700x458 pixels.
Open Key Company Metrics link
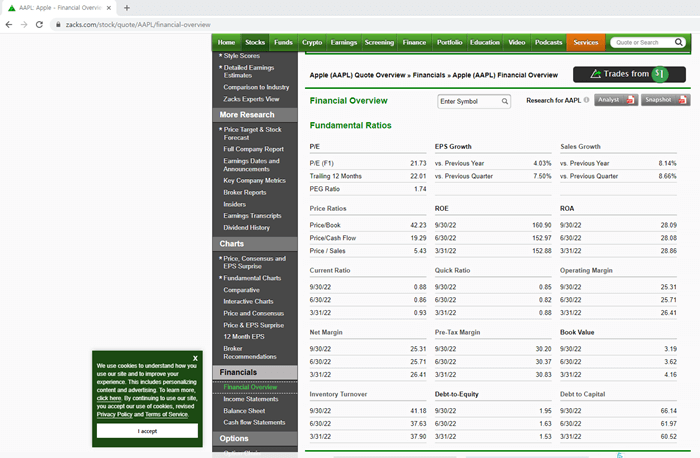pyautogui.click(x=254, y=180)
